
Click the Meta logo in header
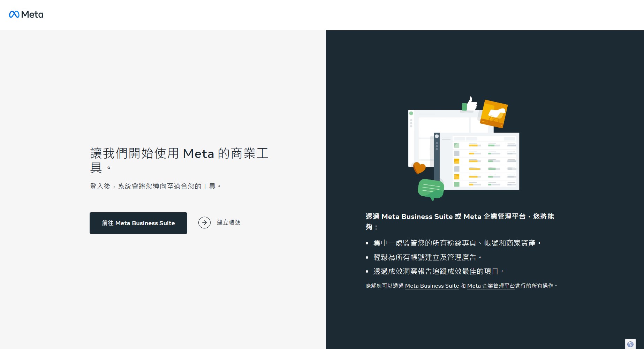click(26, 14)
